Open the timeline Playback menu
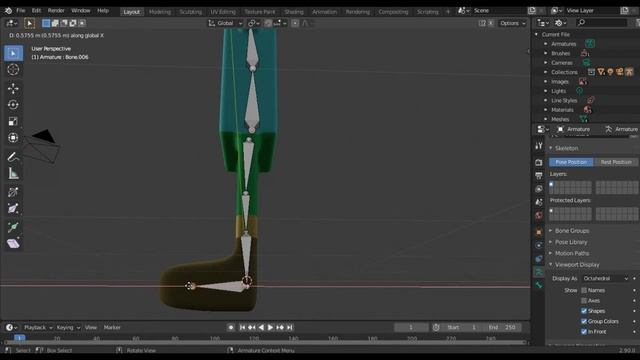Image resolution: width=640 pixels, height=360 pixels. [x=38, y=327]
